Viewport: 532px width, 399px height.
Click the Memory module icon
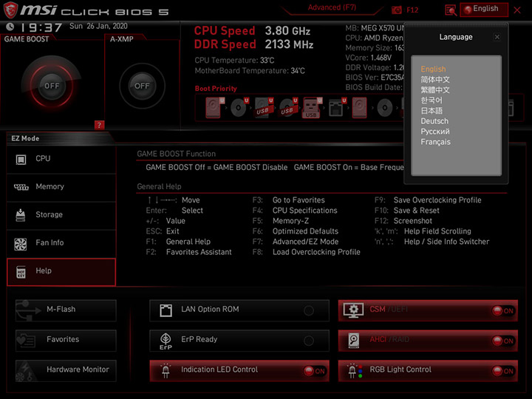tap(21, 187)
